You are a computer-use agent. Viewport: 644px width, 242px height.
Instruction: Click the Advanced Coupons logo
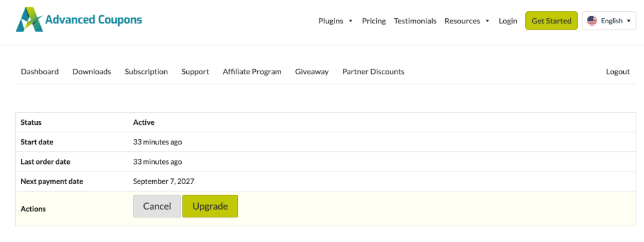79,20
